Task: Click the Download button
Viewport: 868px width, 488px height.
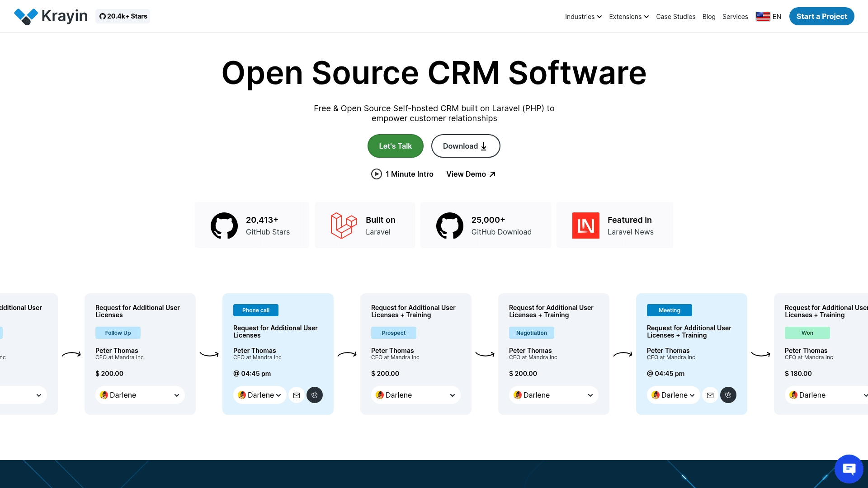Action: tap(465, 146)
